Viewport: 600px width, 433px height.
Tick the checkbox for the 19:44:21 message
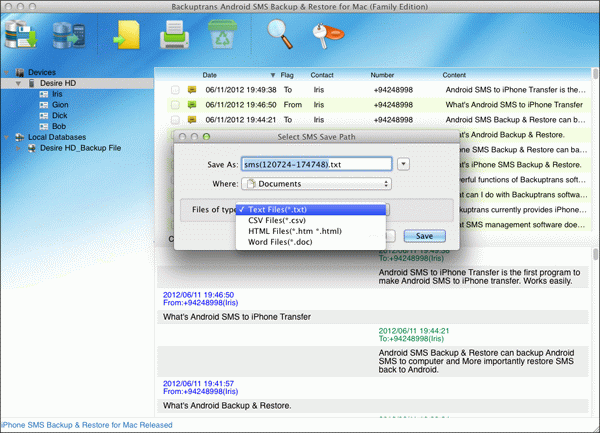(175, 120)
